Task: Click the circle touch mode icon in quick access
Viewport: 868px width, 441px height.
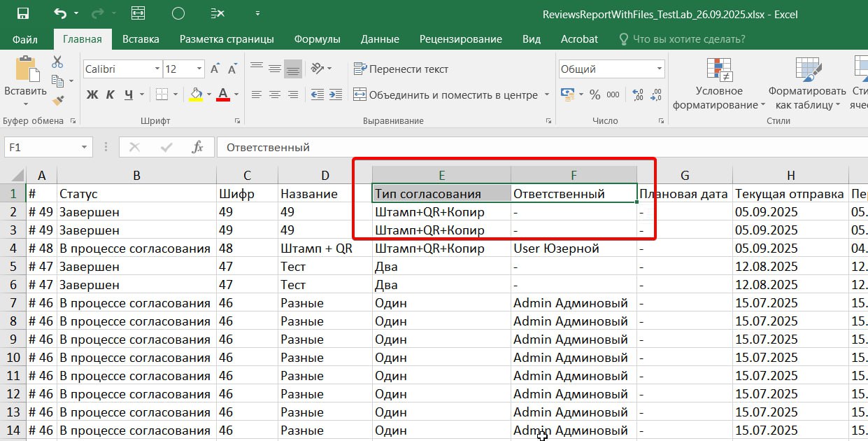Action: tap(178, 13)
